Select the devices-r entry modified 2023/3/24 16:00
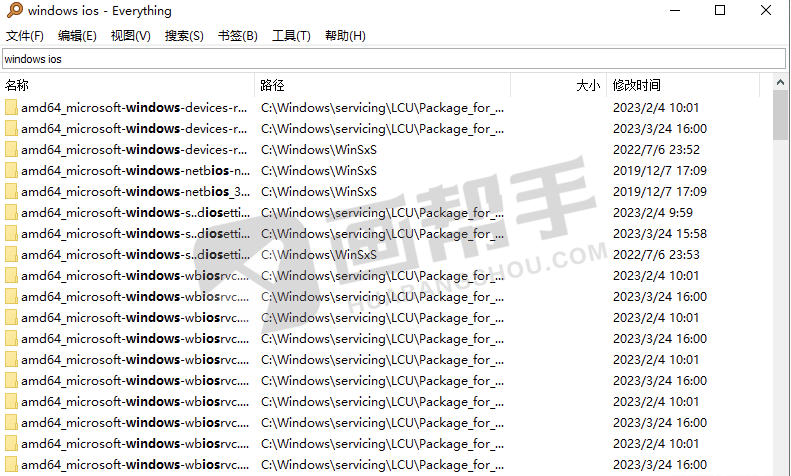Image resolution: width=791 pixels, height=476 pixels. click(x=134, y=129)
